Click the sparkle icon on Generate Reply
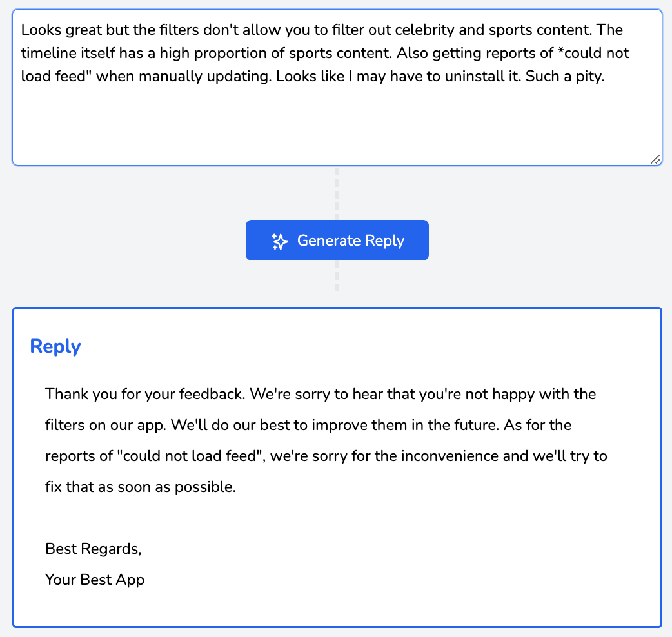The height and width of the screenshot is (637, 672). 279,240
